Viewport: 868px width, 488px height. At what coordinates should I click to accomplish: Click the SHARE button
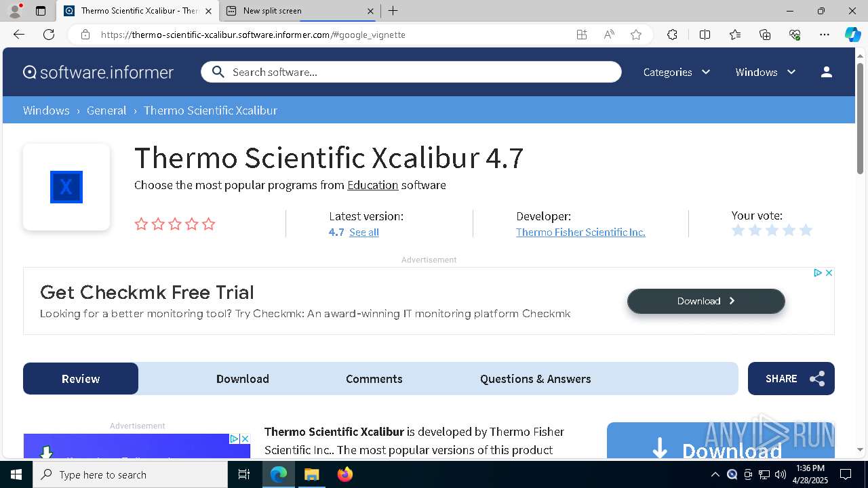pyautogui.click(x=791, y=379)
